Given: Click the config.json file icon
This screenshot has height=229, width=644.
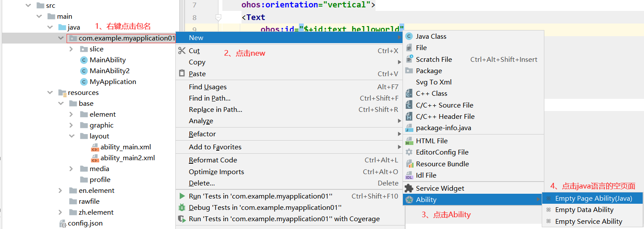Looking at the screenshot, I should tap(63, 223).
